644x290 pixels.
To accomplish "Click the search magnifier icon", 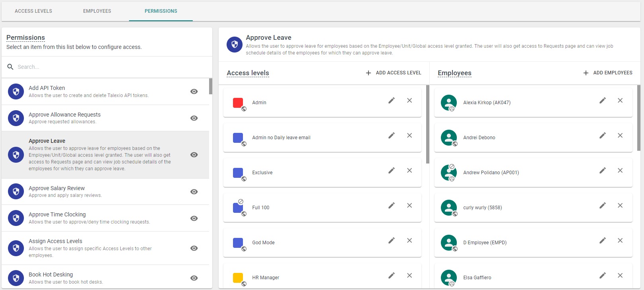I will 10,67.
